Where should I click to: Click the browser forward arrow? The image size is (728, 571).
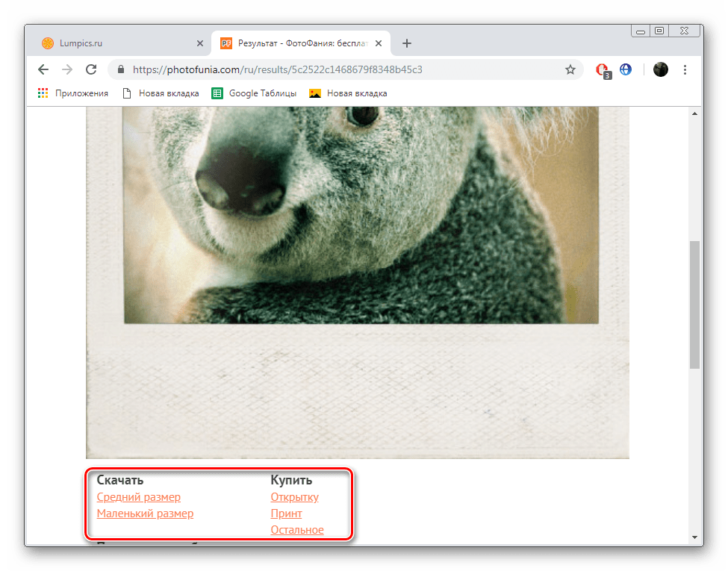point(67,69)
